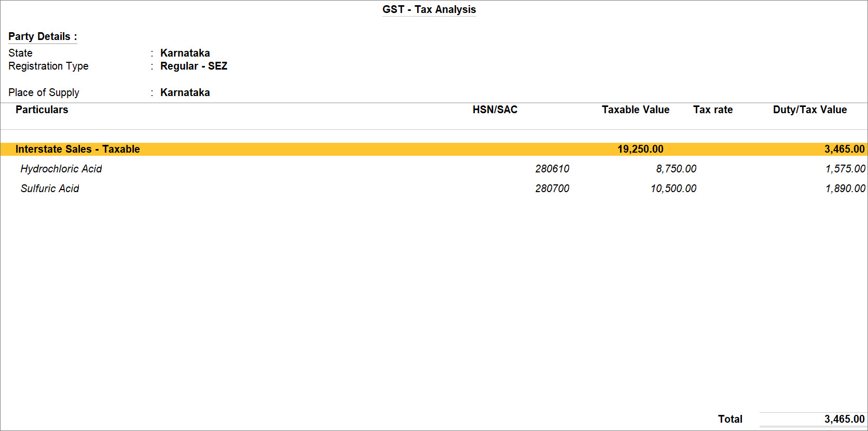
Task: Click taxable value 10,500.00
Action: click(x=673, y=188)
